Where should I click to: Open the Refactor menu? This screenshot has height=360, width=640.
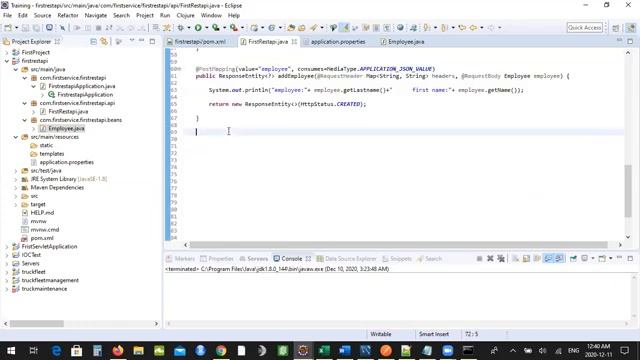[x=68, y=16]
